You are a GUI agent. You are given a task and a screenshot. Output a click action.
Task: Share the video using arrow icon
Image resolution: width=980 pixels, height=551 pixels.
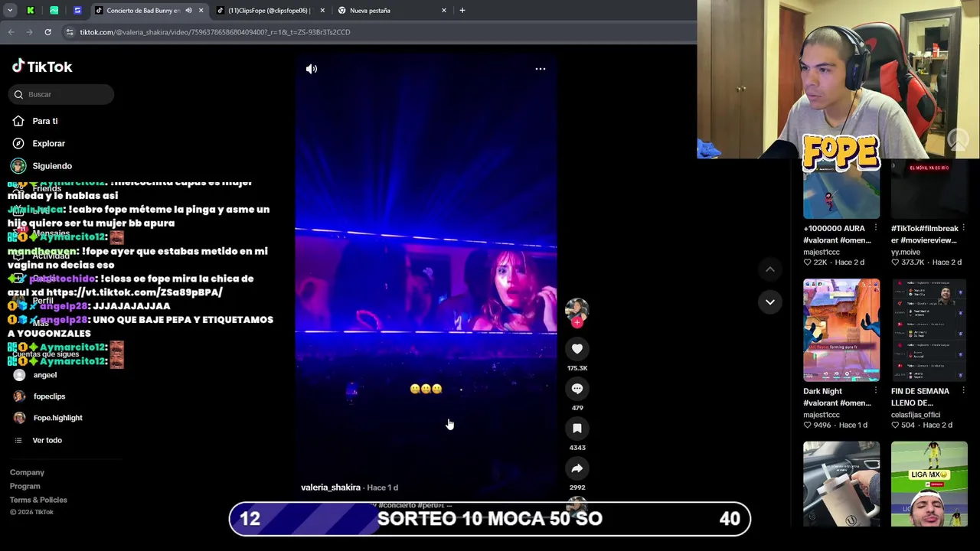point(577,468)
